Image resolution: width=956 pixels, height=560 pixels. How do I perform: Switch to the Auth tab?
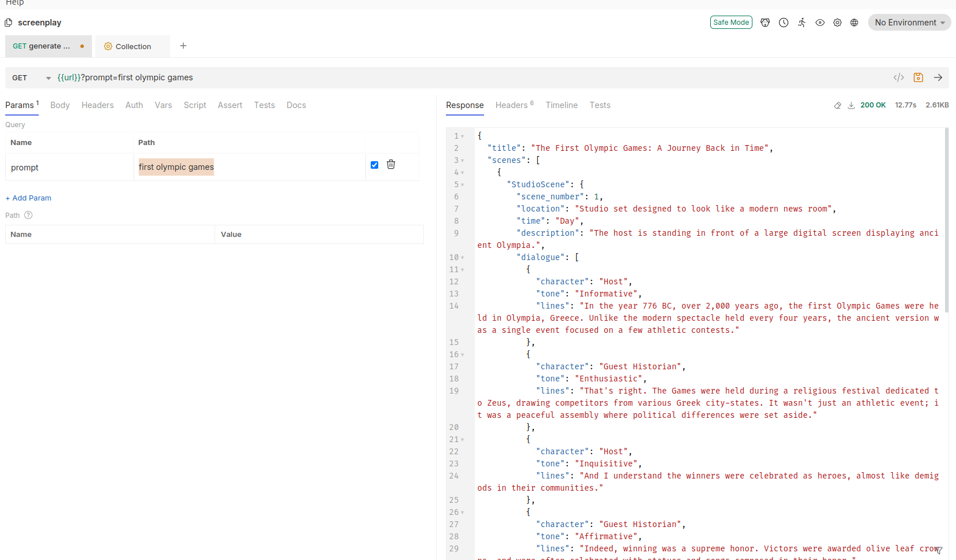pyautogui.click(x=134, y=105)
